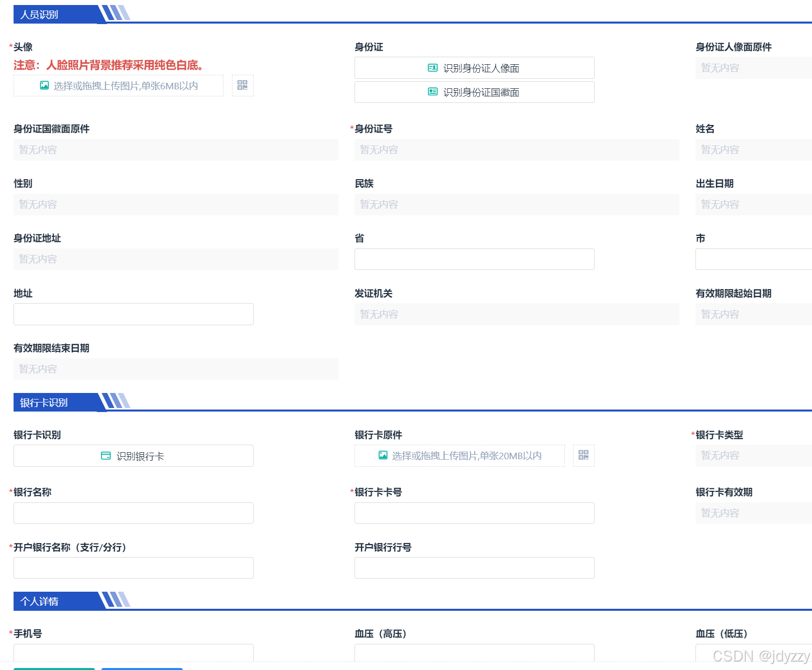Select the 个人详情 section header
812x670 pixels.
[x=39, y=601]
